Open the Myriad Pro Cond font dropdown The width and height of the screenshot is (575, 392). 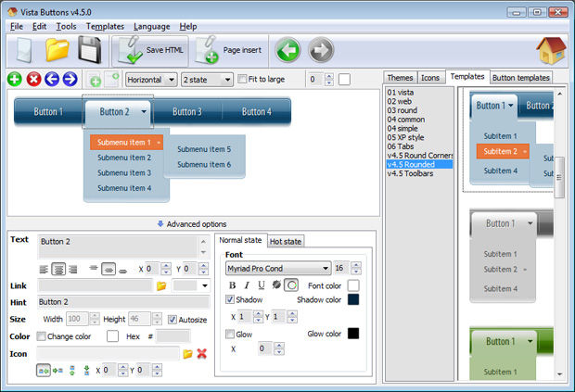[x=278, y=268]
